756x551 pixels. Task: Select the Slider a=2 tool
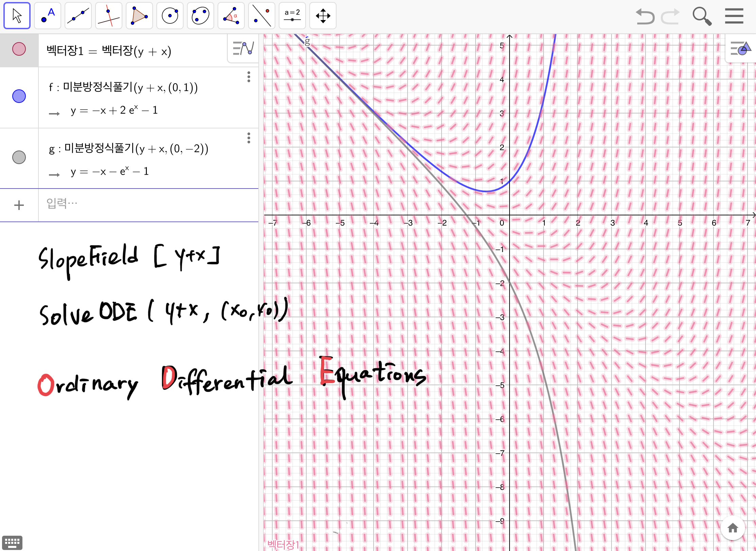pyautogui.click(x=292, y=16)
